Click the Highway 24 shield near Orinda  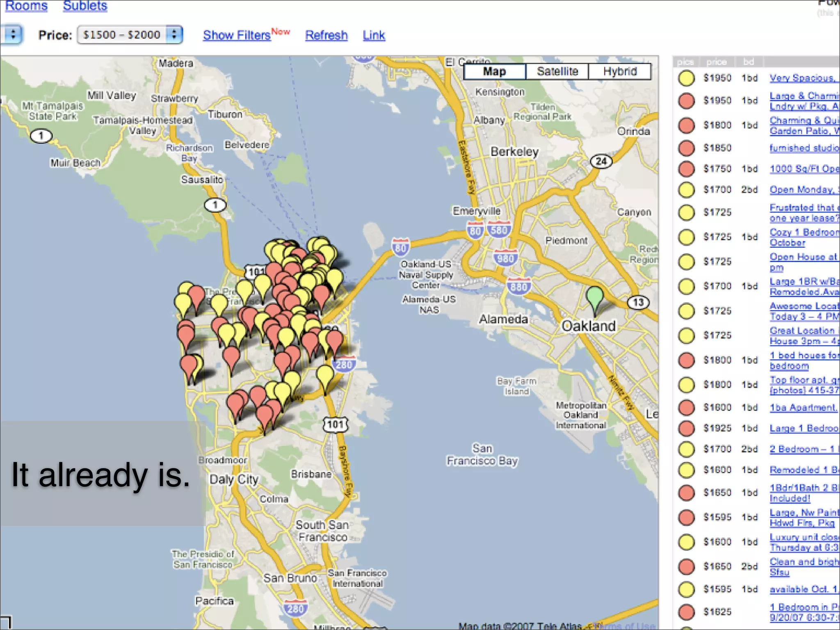click(601, 161)
